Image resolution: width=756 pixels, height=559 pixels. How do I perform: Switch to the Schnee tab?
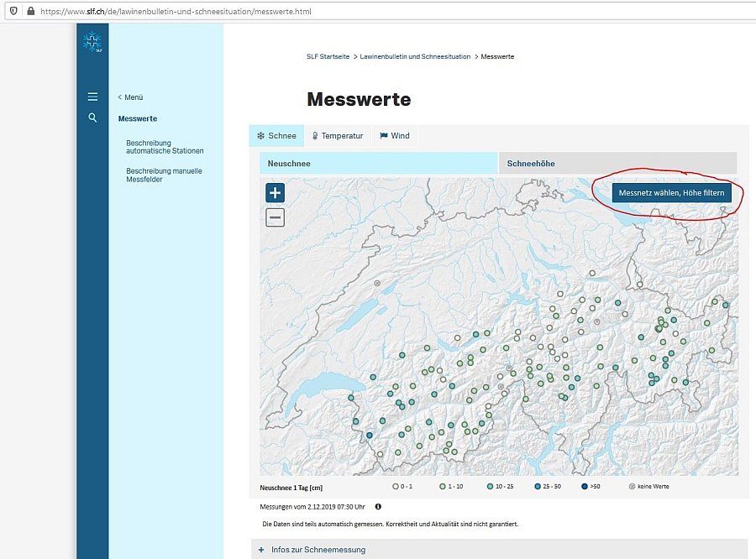click(x=276, y=136)
